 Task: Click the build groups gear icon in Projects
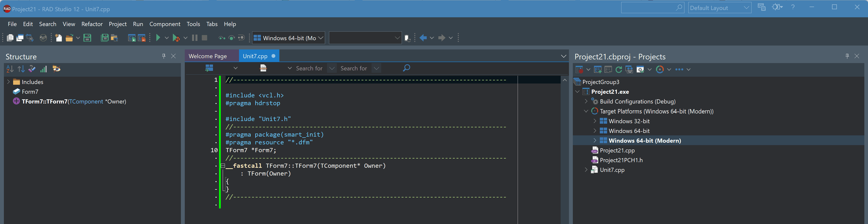point(640,69)
